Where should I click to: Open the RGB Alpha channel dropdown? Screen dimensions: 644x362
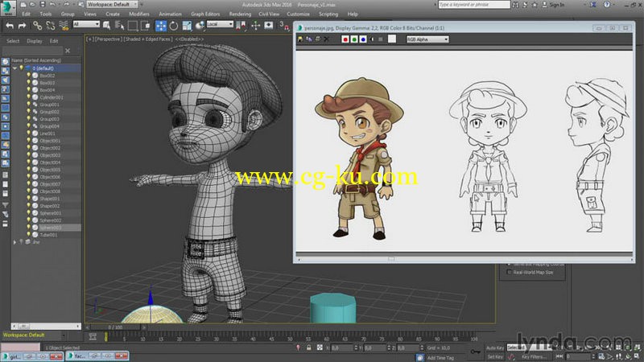pyautogui.click(x=427, y=39)
